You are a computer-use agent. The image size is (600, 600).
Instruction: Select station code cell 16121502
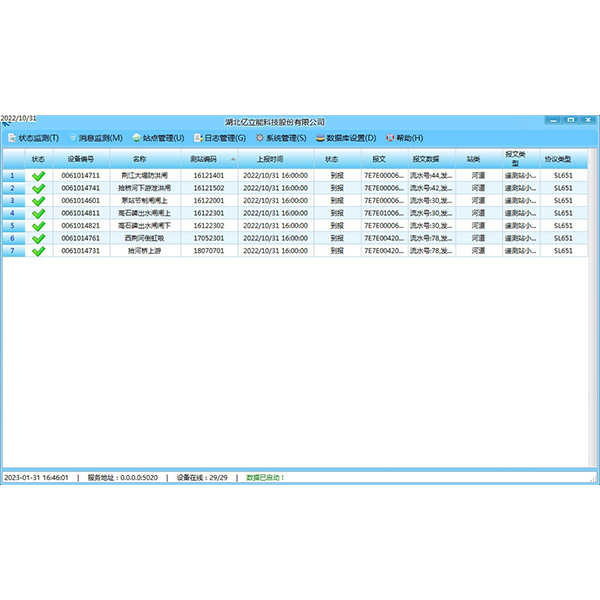point(209,188)
